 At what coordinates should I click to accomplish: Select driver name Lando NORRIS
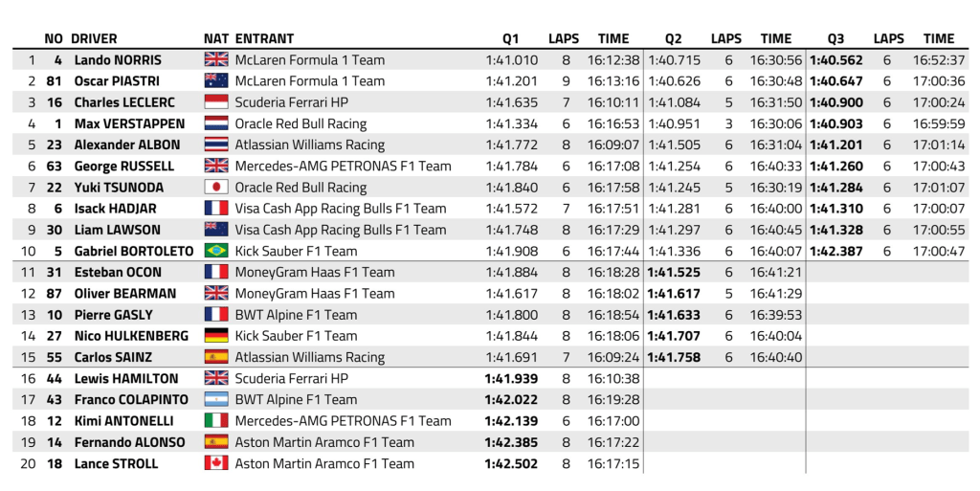tap(120, 60)
